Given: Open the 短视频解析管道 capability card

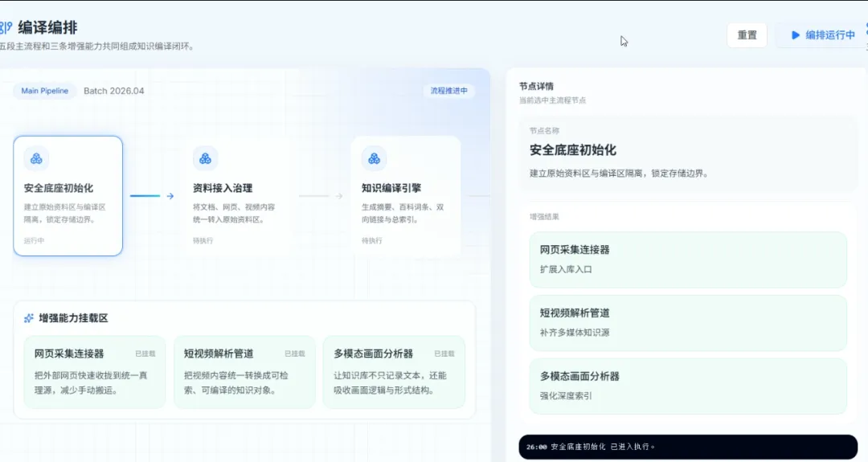Looking at the screenshot, I should [x=244, y=372].
